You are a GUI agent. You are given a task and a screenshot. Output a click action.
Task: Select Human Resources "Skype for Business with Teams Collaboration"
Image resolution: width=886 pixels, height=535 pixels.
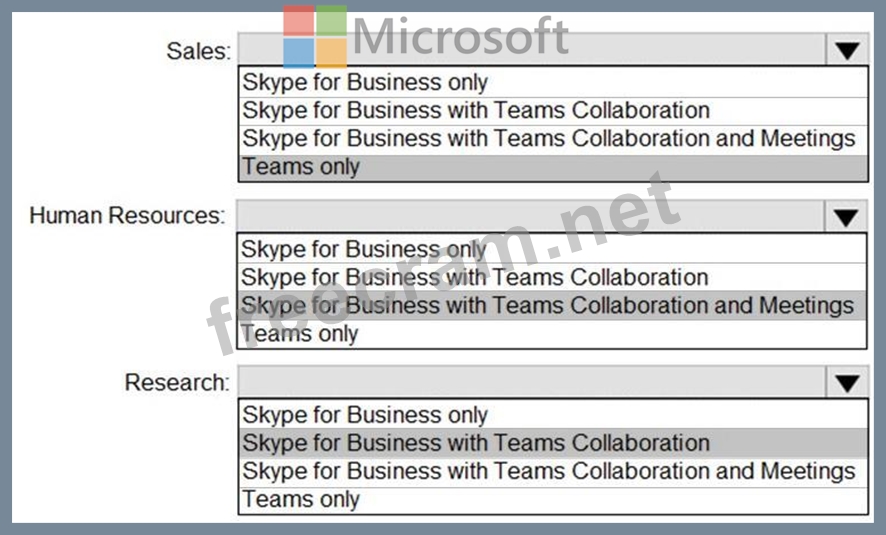pyautogui.click(x=475, y=277)
